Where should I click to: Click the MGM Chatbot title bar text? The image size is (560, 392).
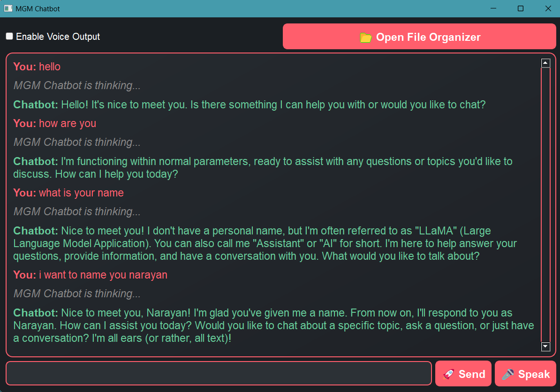tap(38, 8)
